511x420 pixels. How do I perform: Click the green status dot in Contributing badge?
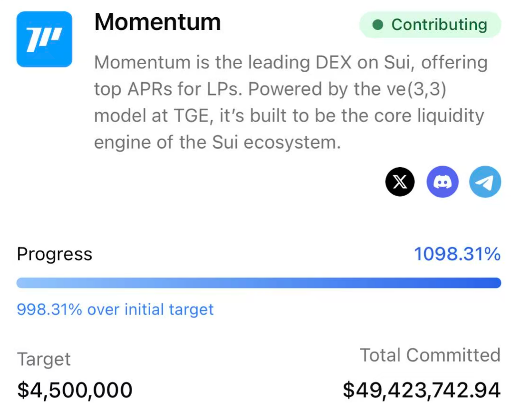click(x=378, y=25)
